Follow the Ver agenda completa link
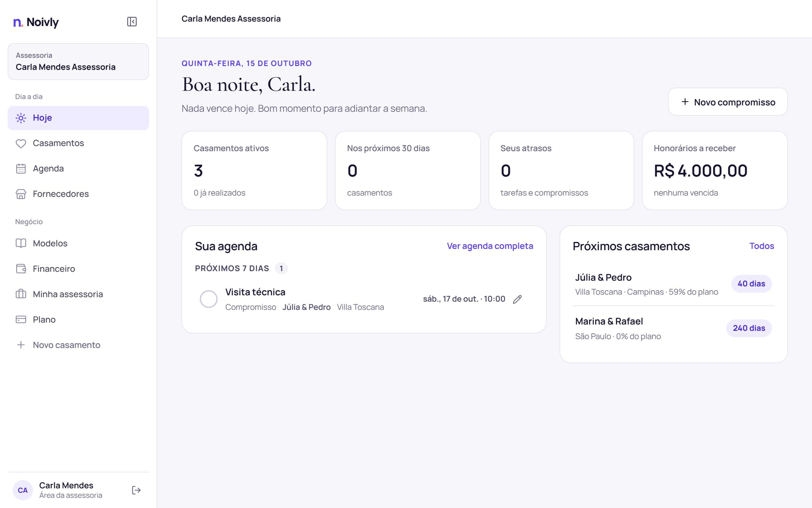The image size is (812, 508). click(x=490, y=246)
